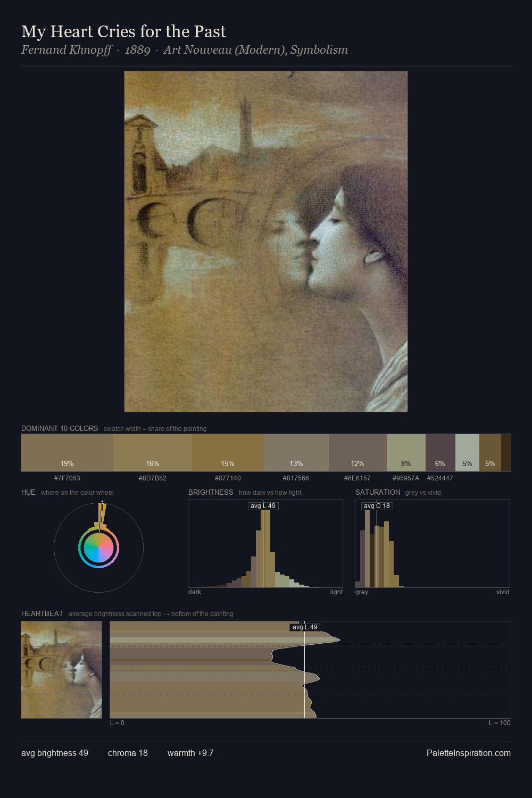This screenshot has height=798, width=532.
Task: Click the main Khnopff painting image
Action: [x=266, y=242]
